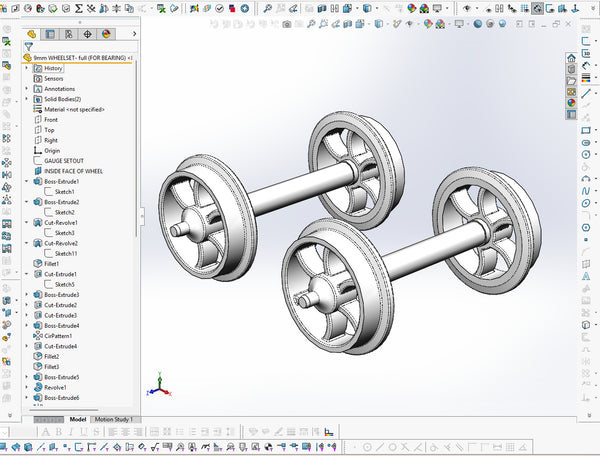Click the feature tree filter funnel icon

29,46
